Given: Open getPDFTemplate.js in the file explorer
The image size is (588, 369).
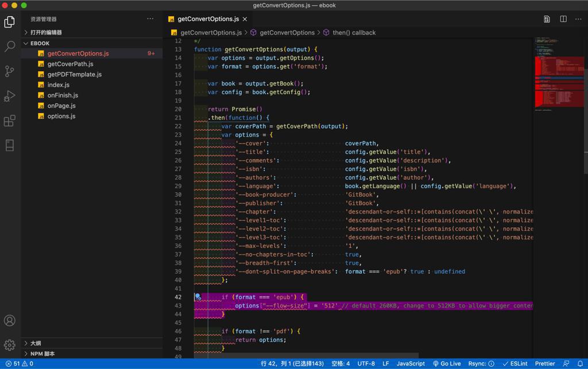Looking at the screenshot, I should tap(74, 75).
